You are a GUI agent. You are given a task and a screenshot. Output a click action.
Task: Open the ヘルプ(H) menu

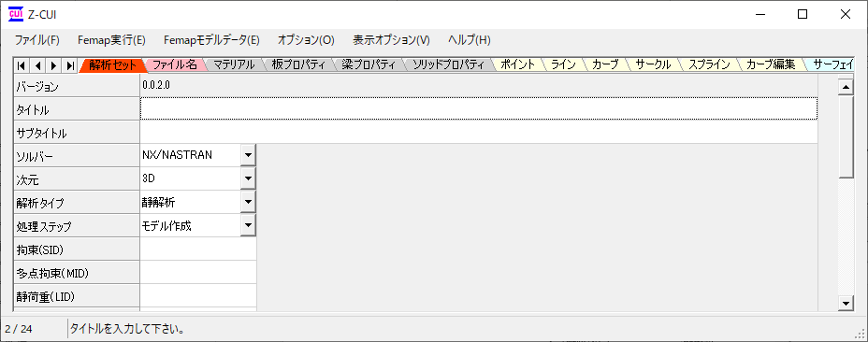469,40
